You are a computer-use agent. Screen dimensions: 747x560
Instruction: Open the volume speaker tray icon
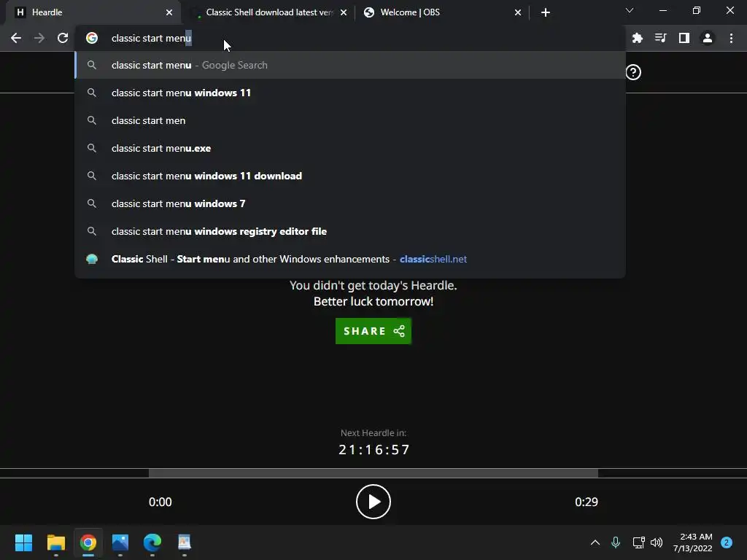657,542
